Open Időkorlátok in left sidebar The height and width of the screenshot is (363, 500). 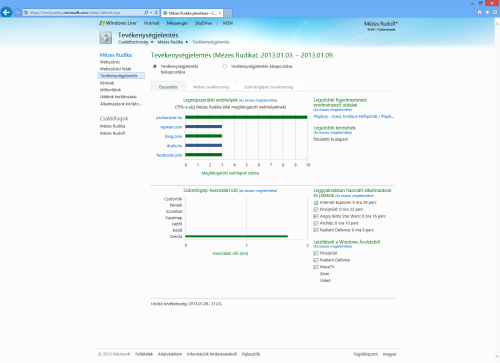(110, 90)
